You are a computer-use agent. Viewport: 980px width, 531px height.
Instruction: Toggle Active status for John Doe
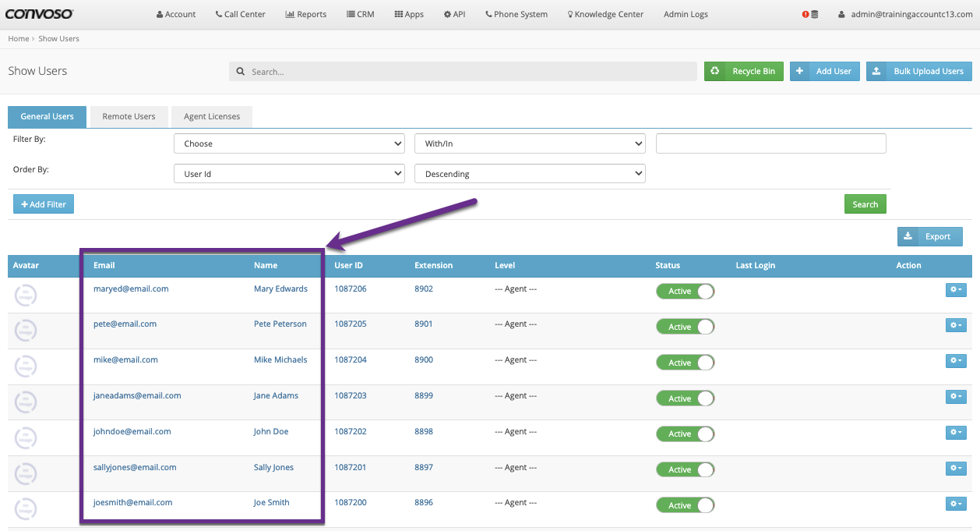(686, 434)
